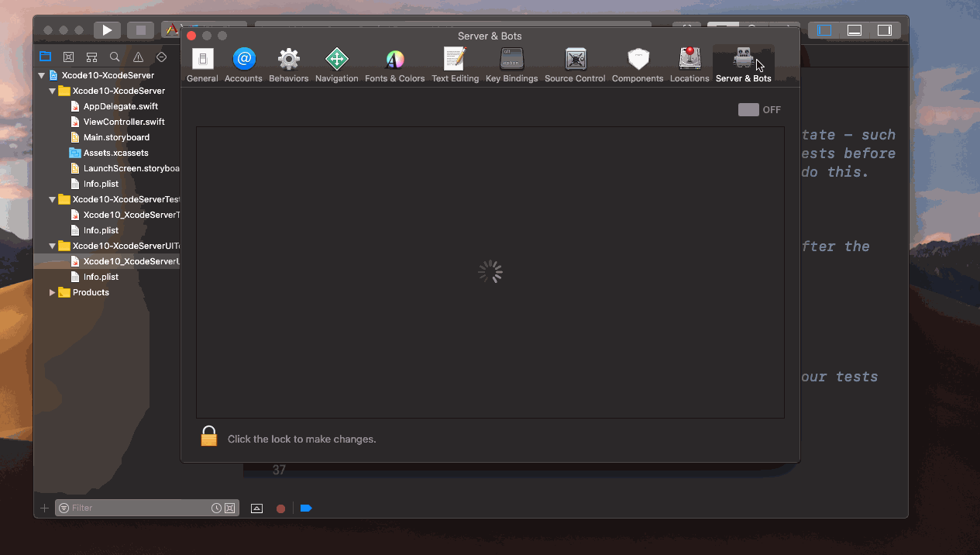Show the Project navigator folder icon
The height and width of the screenshot is (555, 980).
pyautogui.click(x=45, y=57)
